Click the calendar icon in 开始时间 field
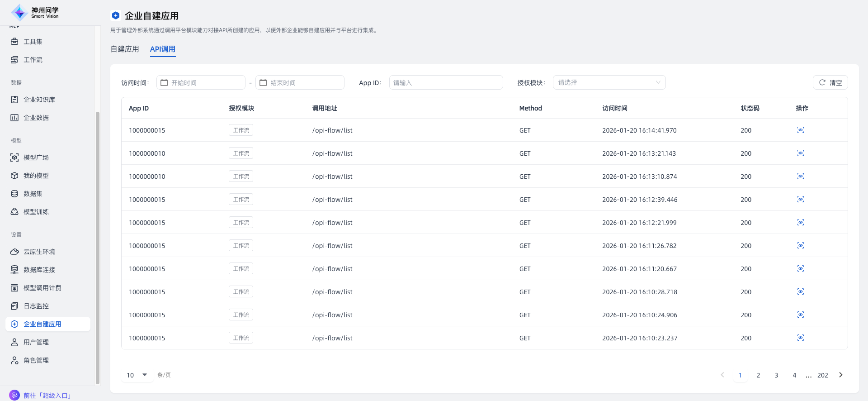 coord(164,83)
